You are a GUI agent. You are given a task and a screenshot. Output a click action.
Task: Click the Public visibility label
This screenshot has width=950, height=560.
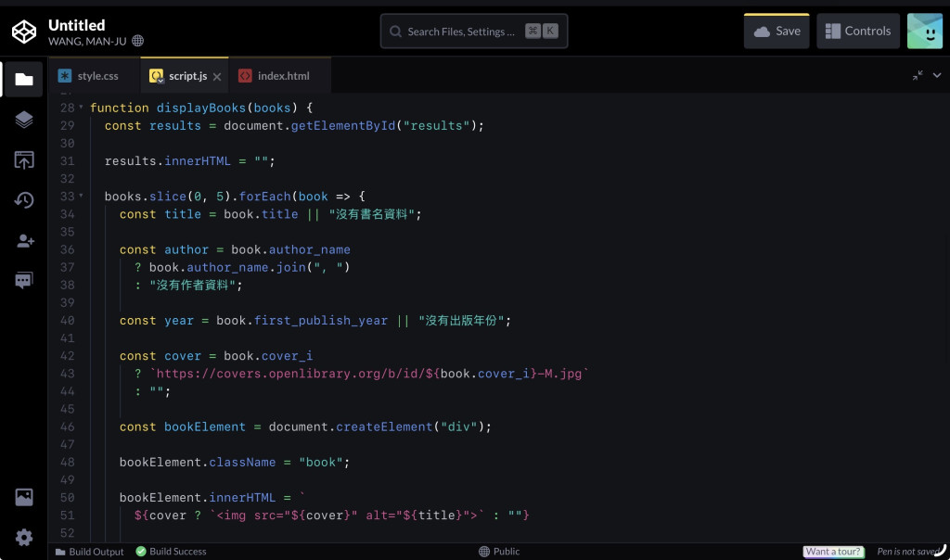pos(507,552)
